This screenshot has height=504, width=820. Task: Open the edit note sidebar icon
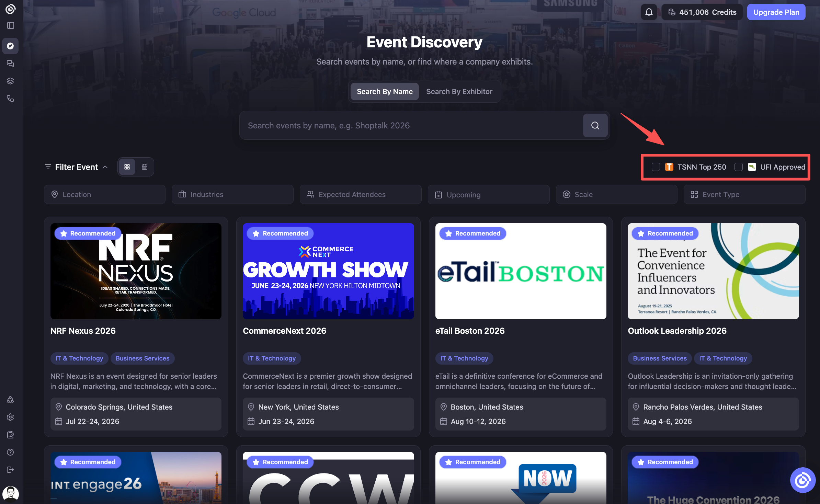point(10,435)
